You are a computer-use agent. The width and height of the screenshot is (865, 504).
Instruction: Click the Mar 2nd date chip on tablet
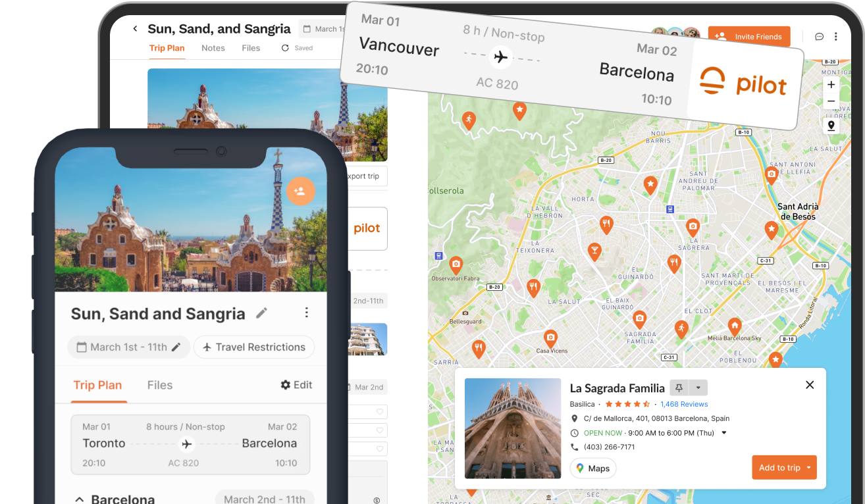click(367, 387)
